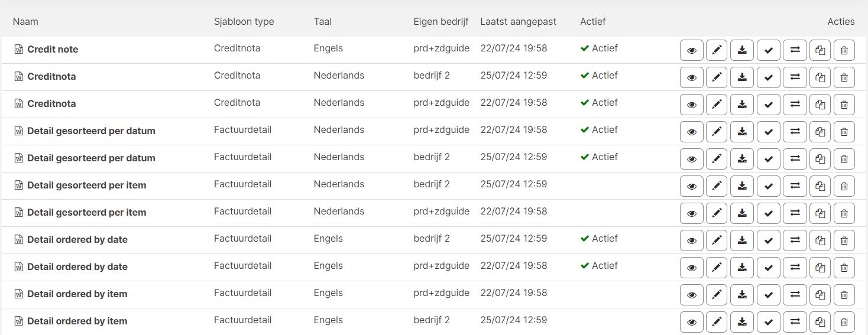Delete Detail ordered by item for bedrijf 2
Image resolution: width=868 pixels, height=335 pixels.
[844, 322]
